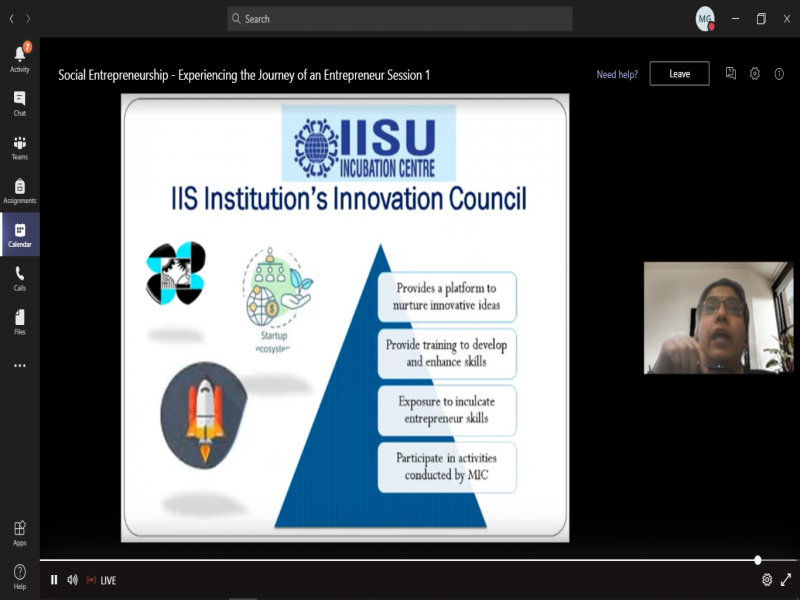Toggle fullscreen mode for the video
The height and width of the screenshot is (600, 800).
coord(786,579)
